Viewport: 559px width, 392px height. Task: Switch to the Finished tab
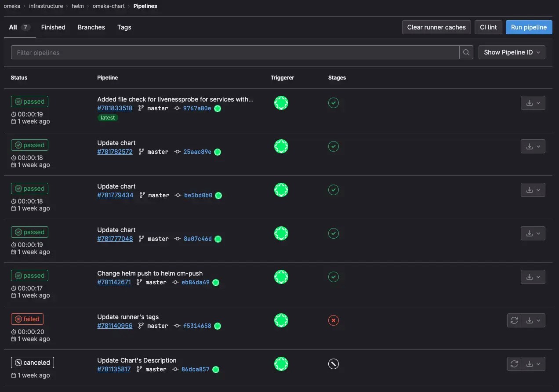click(x=53, y=27)
